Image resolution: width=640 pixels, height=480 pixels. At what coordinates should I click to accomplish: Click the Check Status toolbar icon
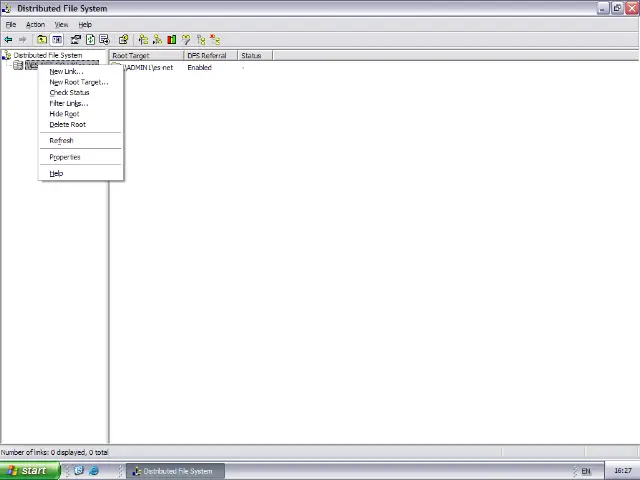(171, 40)
